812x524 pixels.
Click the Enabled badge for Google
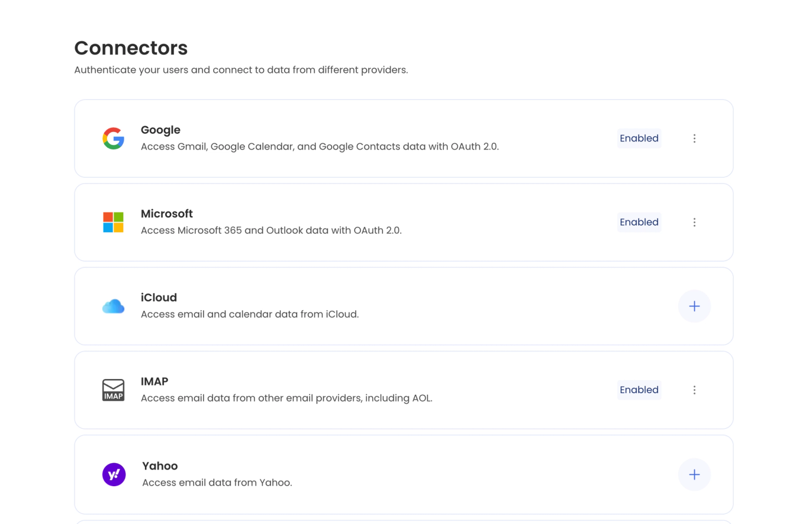(x=639, y=138)
